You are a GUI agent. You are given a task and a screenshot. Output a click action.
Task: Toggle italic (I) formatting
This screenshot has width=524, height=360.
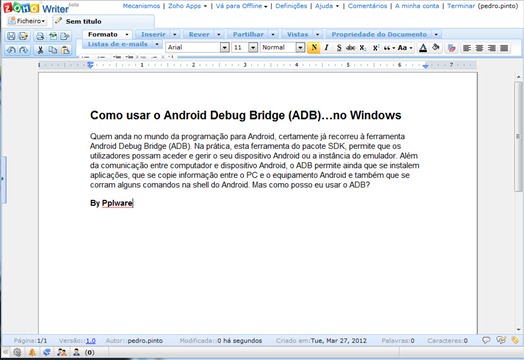coord(326,48)
